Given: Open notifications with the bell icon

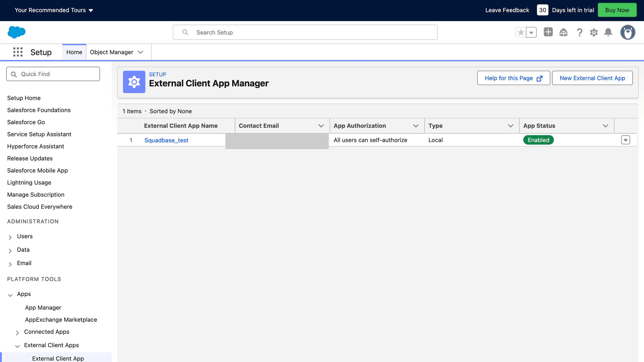Looking at the screenshot, I should [x=609, y=32].
